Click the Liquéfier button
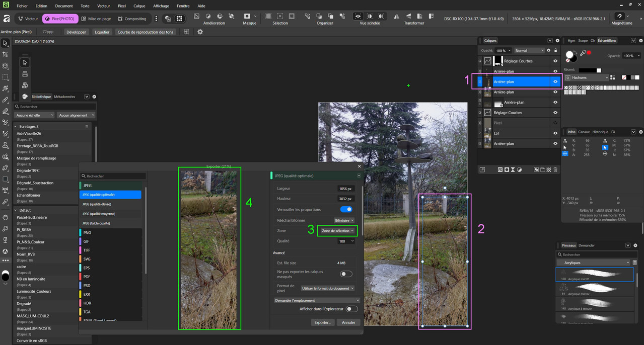This screenshot has width=644, height=345. pos(102,32)
